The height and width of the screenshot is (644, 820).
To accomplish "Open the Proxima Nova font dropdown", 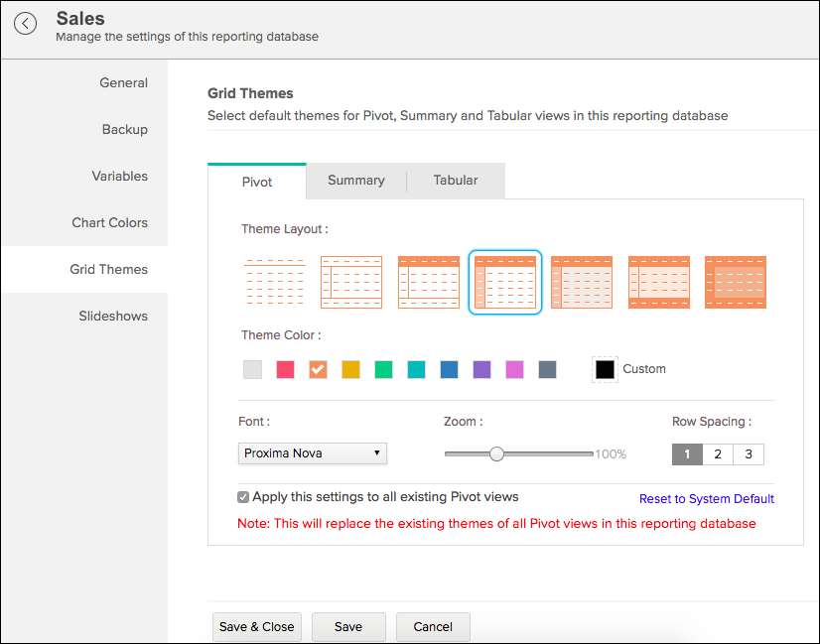I will click(x=313, y=453).
